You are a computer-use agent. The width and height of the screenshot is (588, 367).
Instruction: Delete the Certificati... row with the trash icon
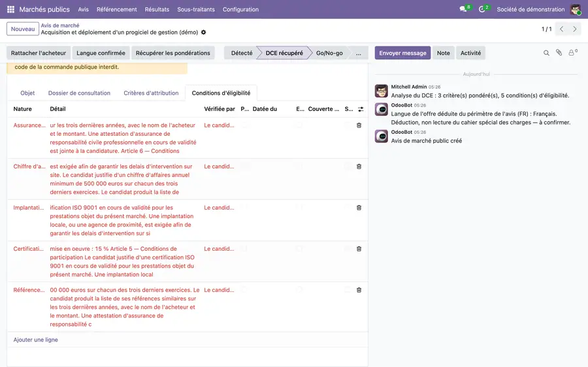pos(359,249)
